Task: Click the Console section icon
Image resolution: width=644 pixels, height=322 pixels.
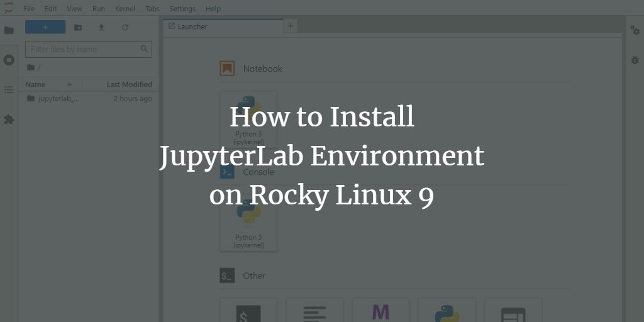Action: point(226,172)
